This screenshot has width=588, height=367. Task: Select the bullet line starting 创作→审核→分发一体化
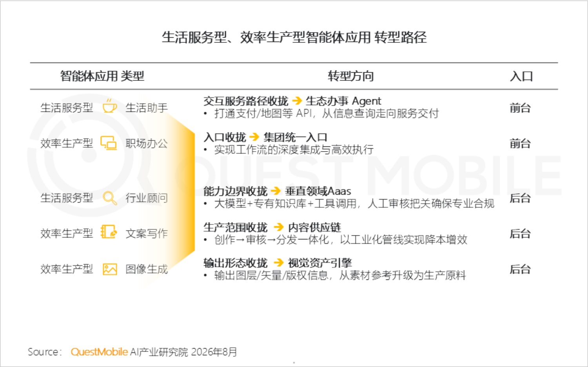(341, 239)
